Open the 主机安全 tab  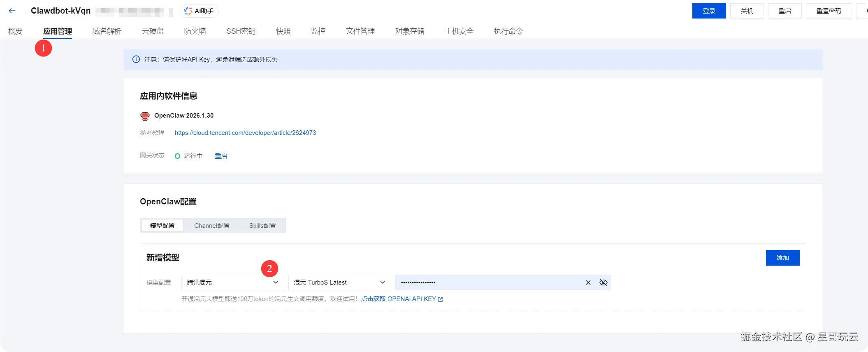pos(459,31)
